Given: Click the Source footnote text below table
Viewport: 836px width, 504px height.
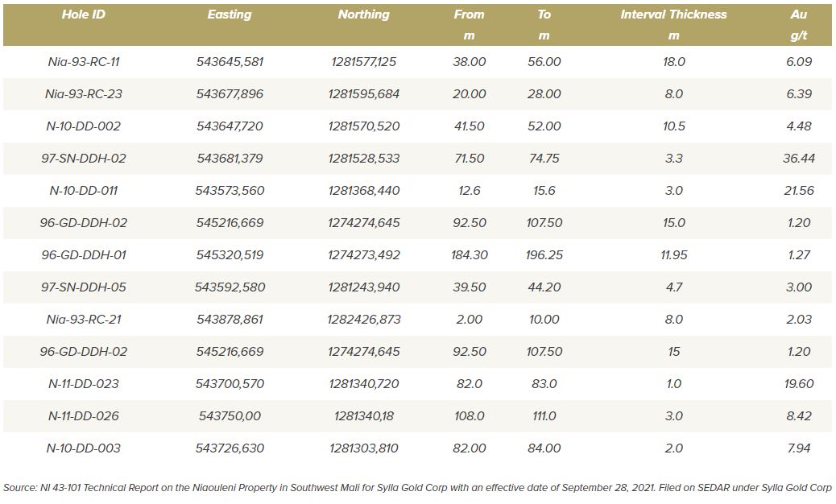Looking at the screenshot, I should point(417,487).
